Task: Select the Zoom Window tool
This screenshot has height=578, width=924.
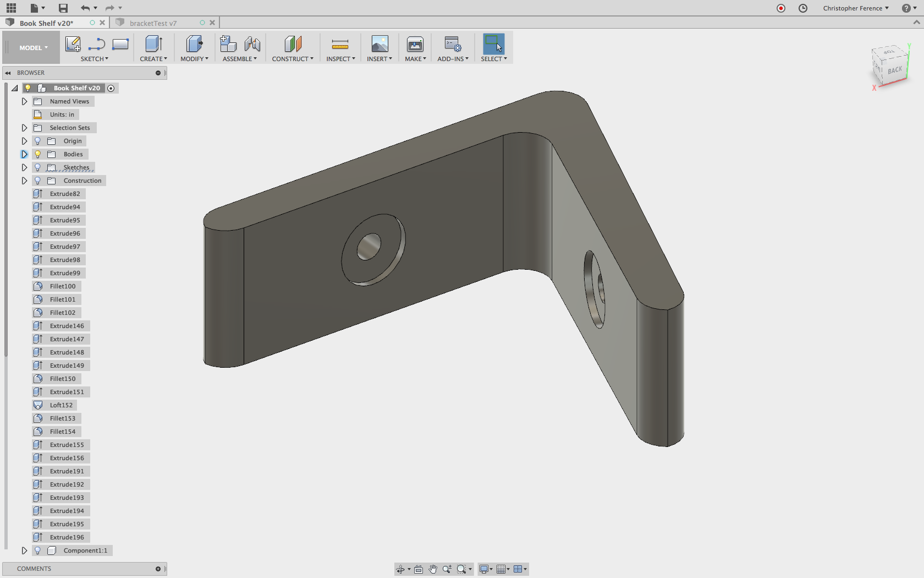Action: point(462,569)
